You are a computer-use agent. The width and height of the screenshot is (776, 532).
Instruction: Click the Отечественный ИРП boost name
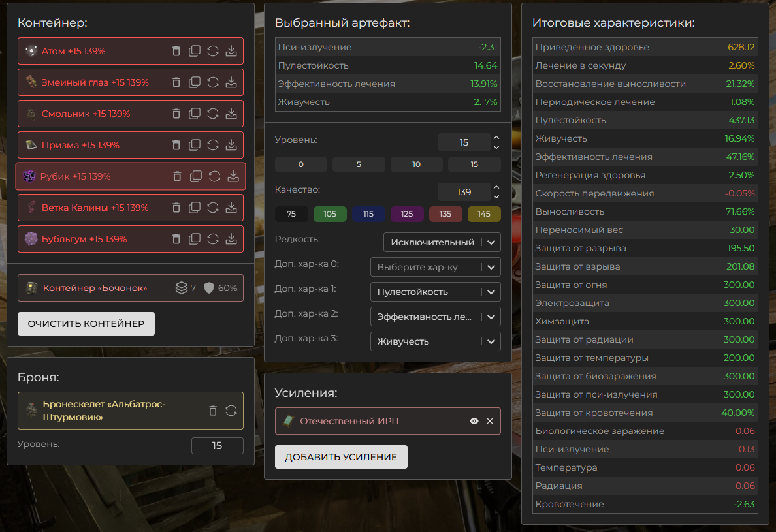[x=349, y=421]
